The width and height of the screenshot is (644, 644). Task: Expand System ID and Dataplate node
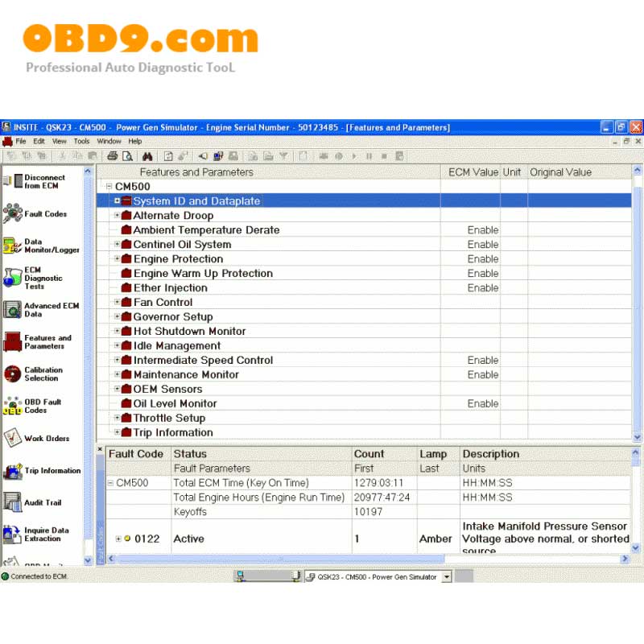(117, 200)
